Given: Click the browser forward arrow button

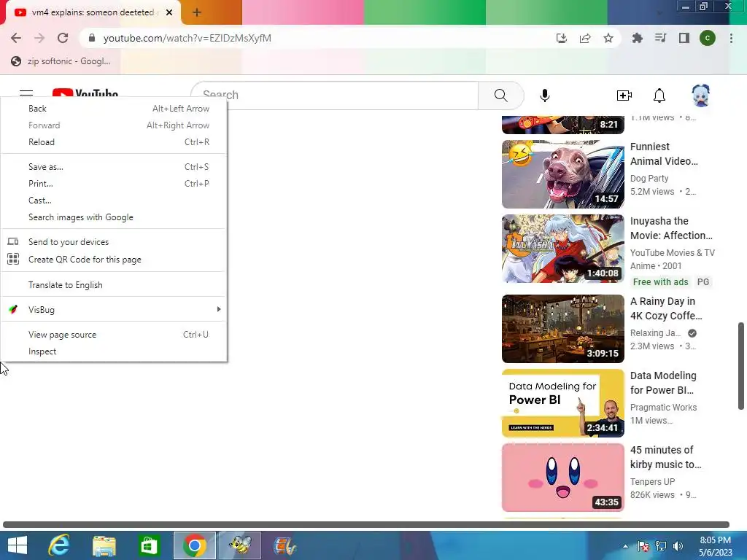Looking at the screenshot, I should [39, 38].
